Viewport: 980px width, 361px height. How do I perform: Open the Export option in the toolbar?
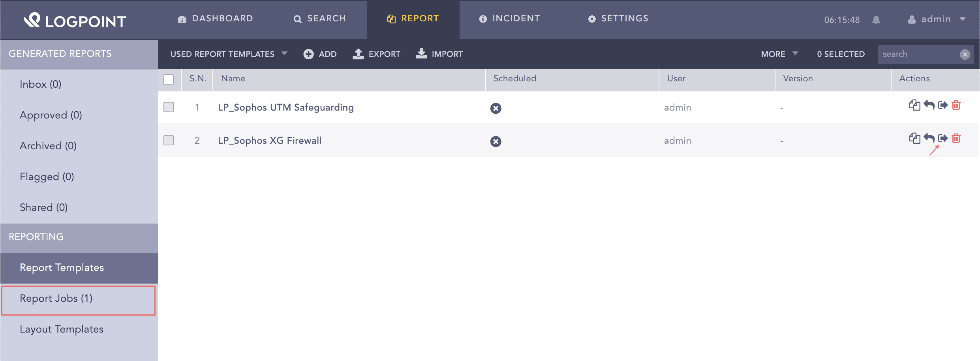click(376, 54)
